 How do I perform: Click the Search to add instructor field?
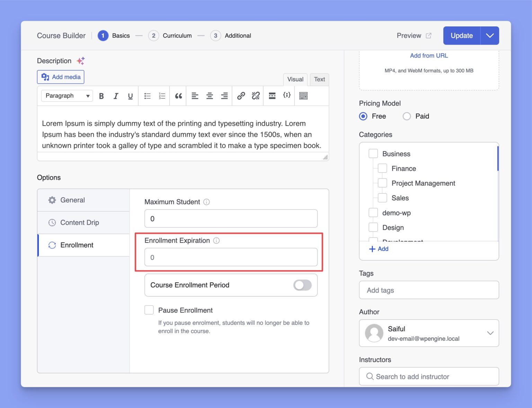tap(428, 376)
